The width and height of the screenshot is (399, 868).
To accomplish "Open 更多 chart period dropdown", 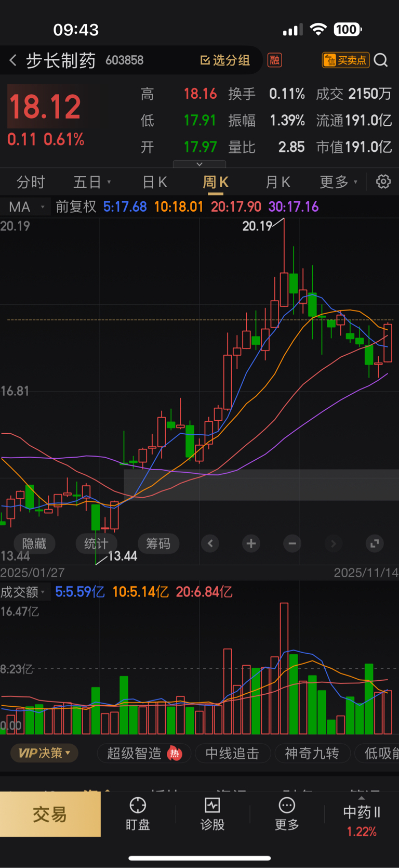I will click(339, 182).
